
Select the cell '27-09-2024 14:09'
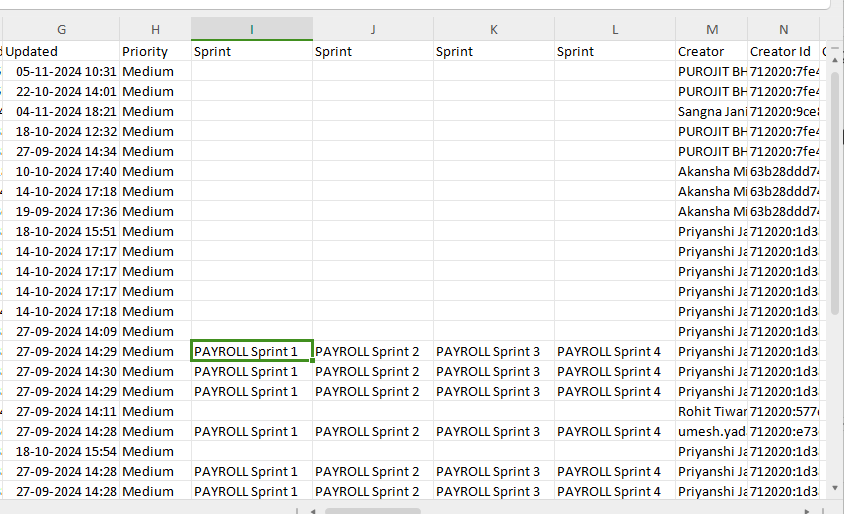pos(61,332)
